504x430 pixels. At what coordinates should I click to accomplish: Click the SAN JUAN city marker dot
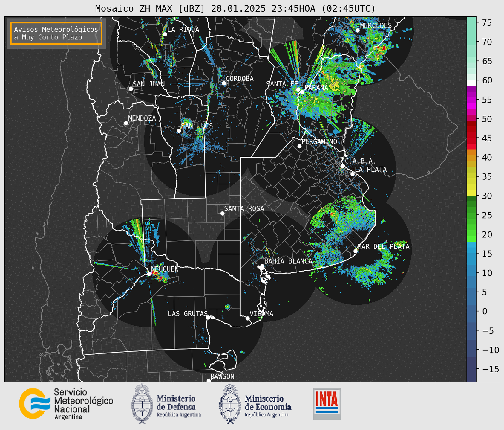pos(131,89)
